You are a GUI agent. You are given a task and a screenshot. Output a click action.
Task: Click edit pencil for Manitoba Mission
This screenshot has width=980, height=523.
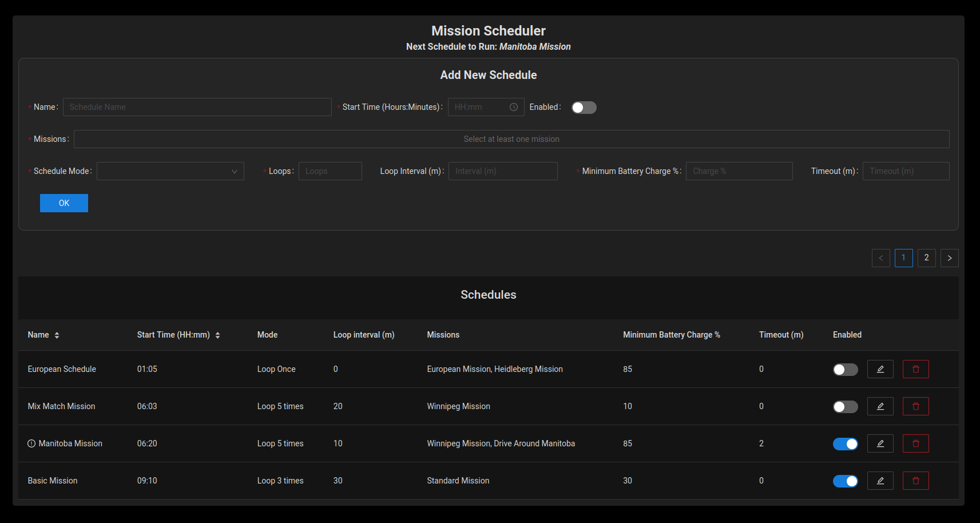click(880, 443)
